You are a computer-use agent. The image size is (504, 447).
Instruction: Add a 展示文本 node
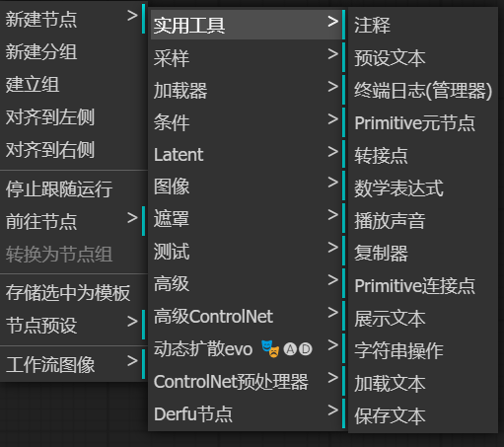423,318
